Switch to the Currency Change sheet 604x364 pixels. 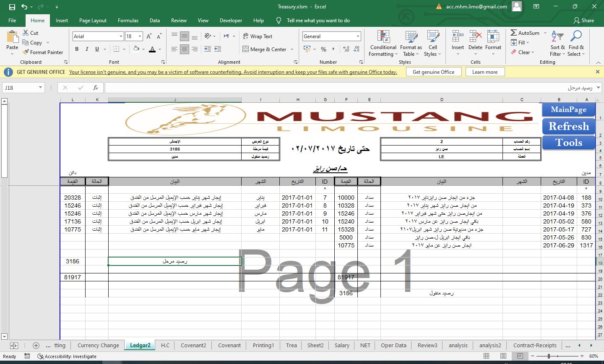pyautogui.click(x=98, y=345)
